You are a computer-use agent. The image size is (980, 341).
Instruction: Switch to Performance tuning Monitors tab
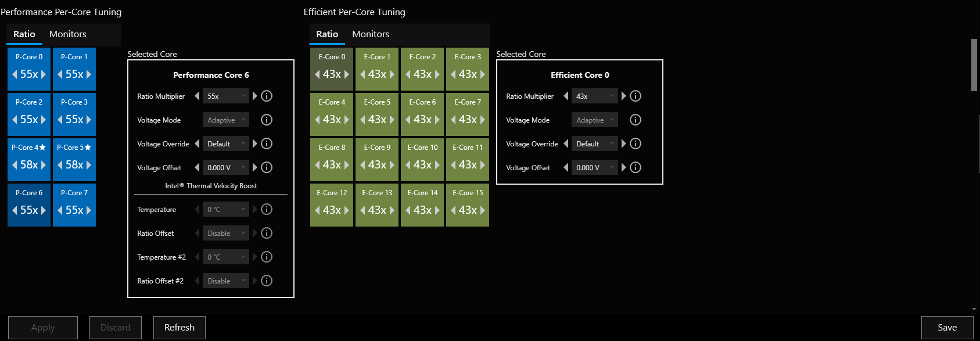click(68, 34)
